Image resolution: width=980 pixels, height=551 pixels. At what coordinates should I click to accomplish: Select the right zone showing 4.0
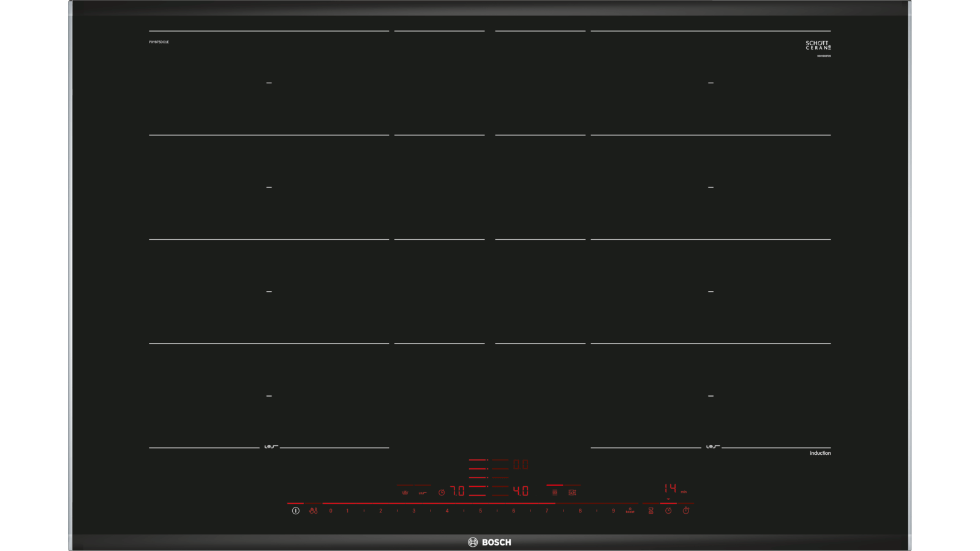(521, 491)
